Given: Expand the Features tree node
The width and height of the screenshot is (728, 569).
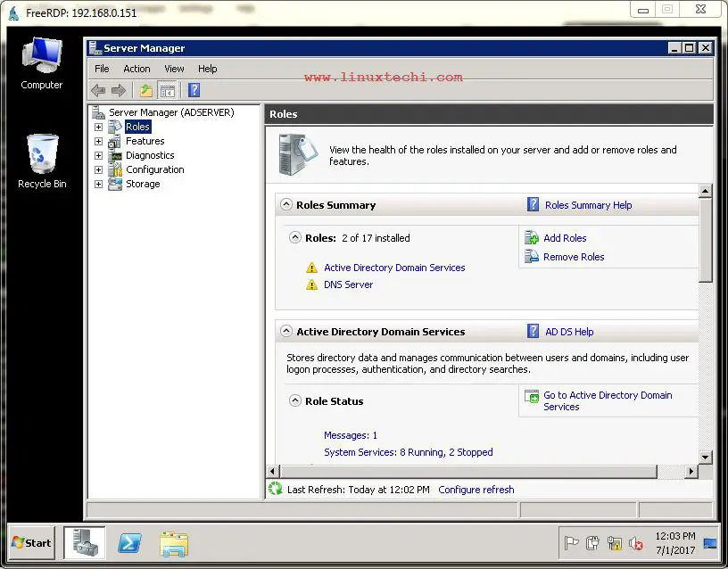Looking at the screenshot, I should (98, 141).
